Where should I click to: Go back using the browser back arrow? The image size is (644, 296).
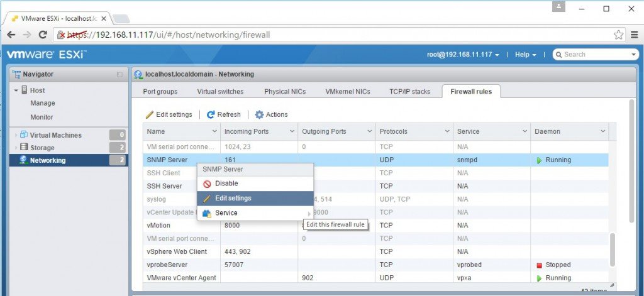pyautogui.click(x=11, y=35)
